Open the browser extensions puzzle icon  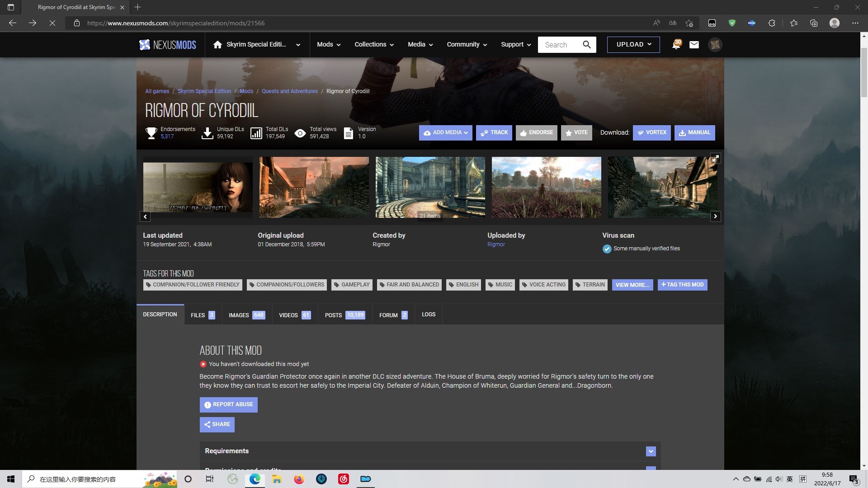[772, 23]
